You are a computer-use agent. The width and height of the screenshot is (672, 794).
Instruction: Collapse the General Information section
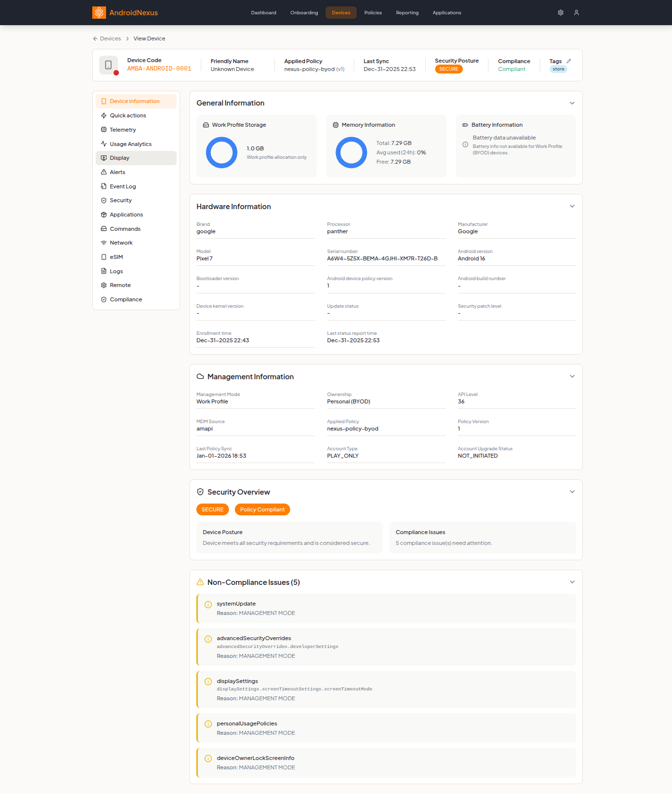(572, 103)
